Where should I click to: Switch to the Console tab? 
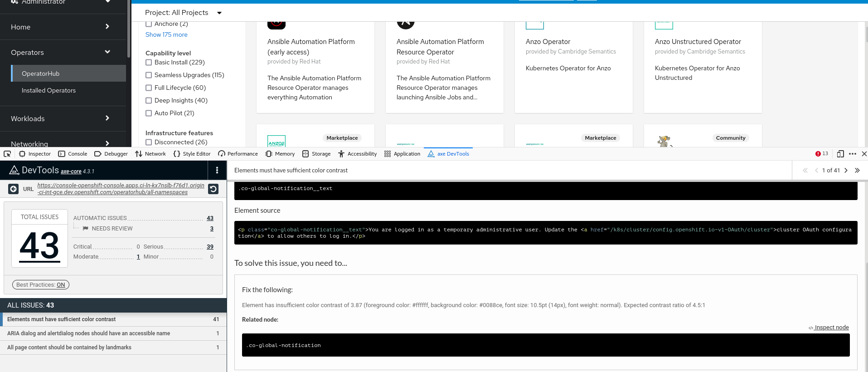tap(73, 154)
